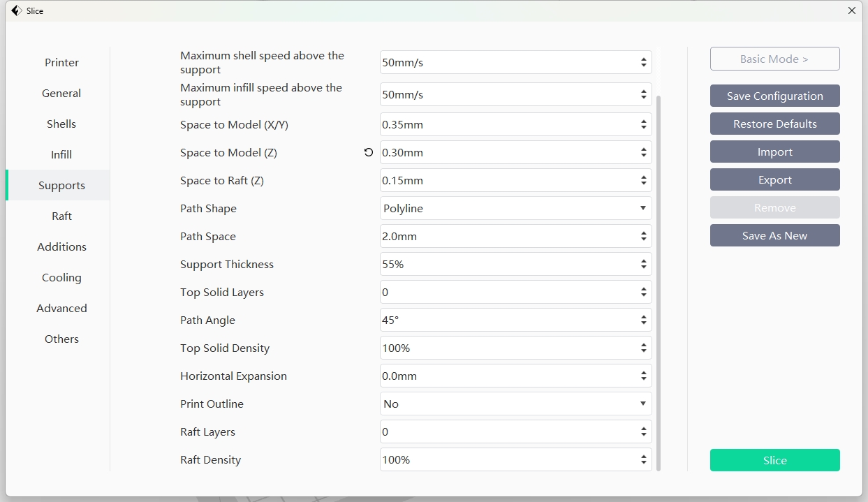The height and width of the screenshot is (502, 868).
Task: Click Restore Defaults button
Action: point(774,124)
